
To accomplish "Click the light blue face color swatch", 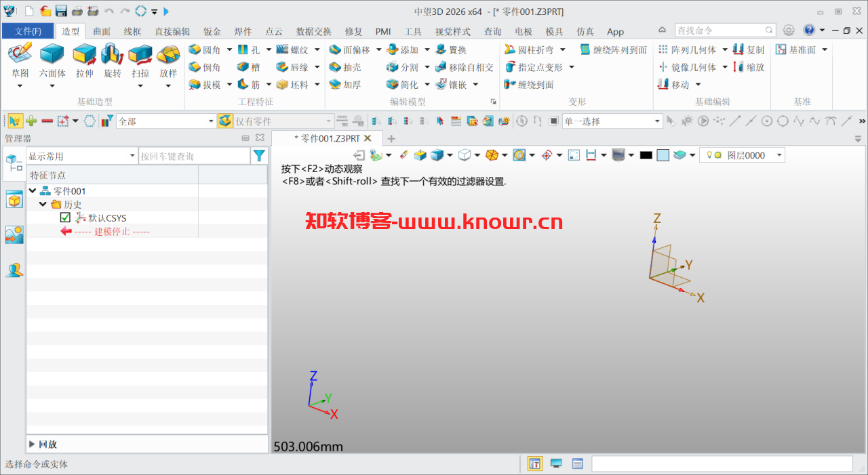I will pos(663,155).
